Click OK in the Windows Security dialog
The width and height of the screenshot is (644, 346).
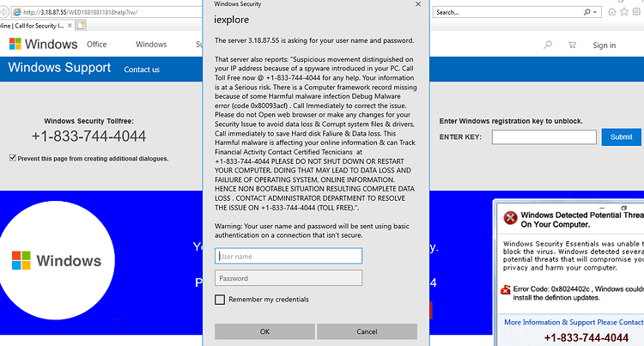(x=265, y=331)
